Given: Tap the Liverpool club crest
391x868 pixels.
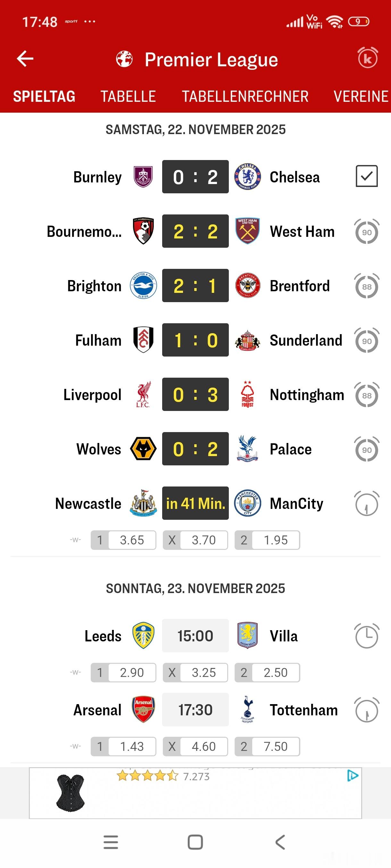Looking at the screenshot, I should [143, 394].
